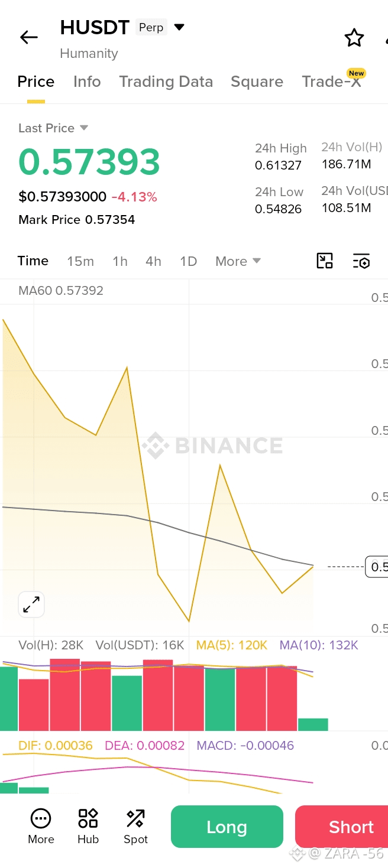388x868 pixels.
Task: Add HUSDT to favorites with star icon
Action: (354, 38)
